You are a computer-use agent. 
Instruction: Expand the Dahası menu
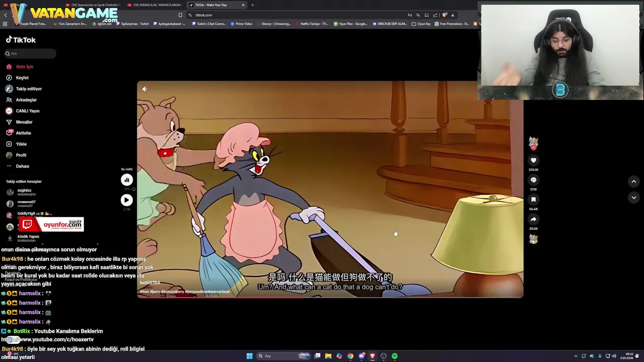[x=18, y=166]
